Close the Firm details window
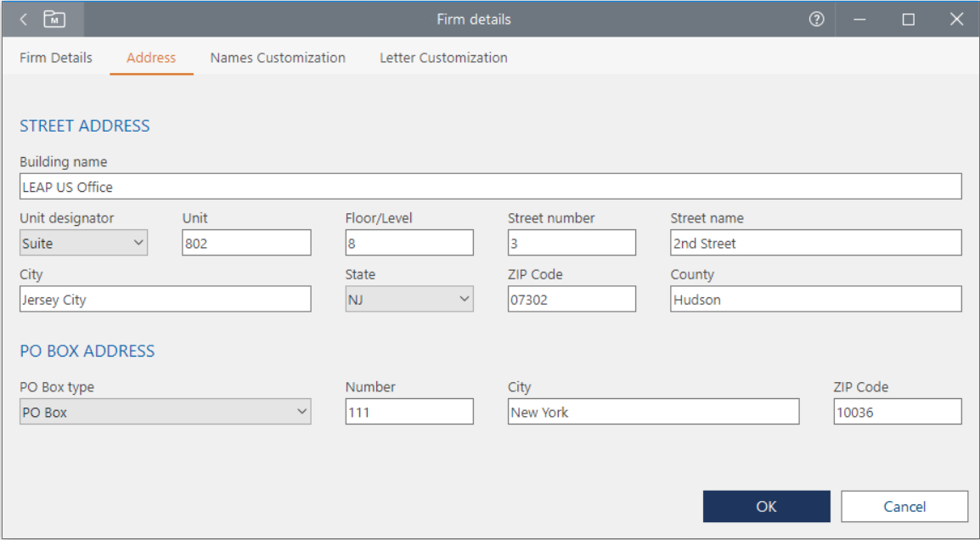This screenshot has height=540, width=980. [956, 19]
